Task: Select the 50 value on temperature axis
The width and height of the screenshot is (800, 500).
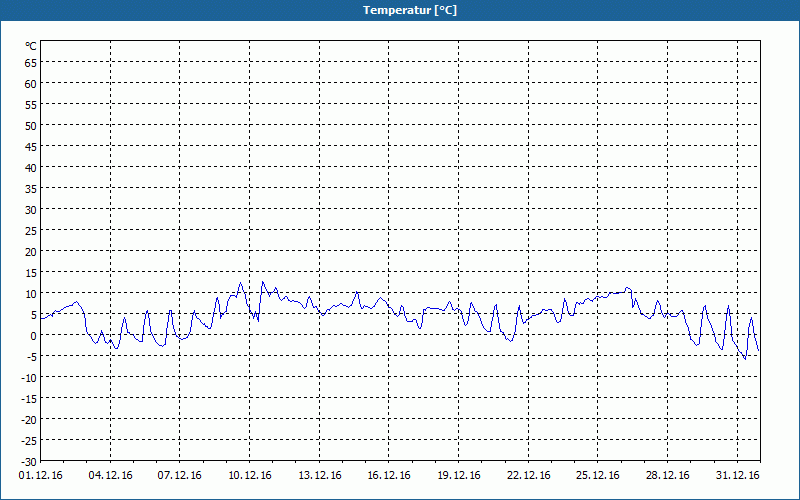Action: pyautogui.click(x=31, y=126)
